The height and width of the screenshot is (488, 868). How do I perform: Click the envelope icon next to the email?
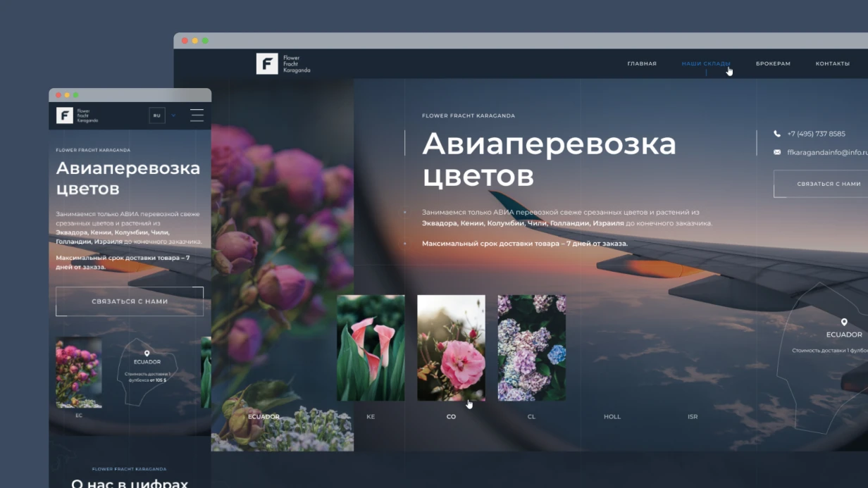tap(777, 151)
